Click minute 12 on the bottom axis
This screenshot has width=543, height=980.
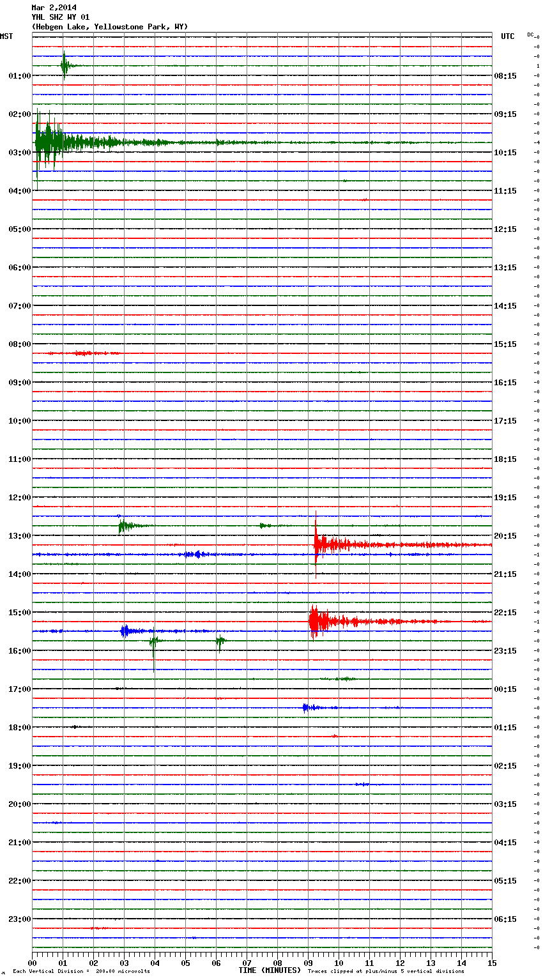[x=400, y=963]
